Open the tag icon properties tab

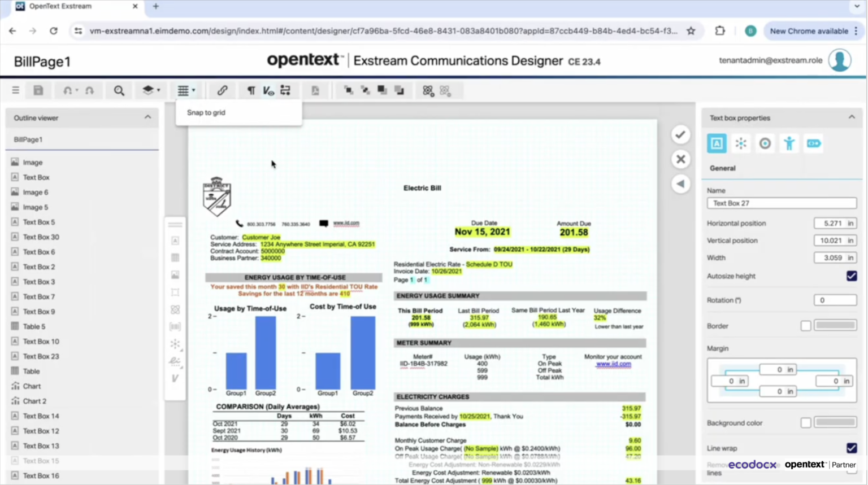(813, 143)
